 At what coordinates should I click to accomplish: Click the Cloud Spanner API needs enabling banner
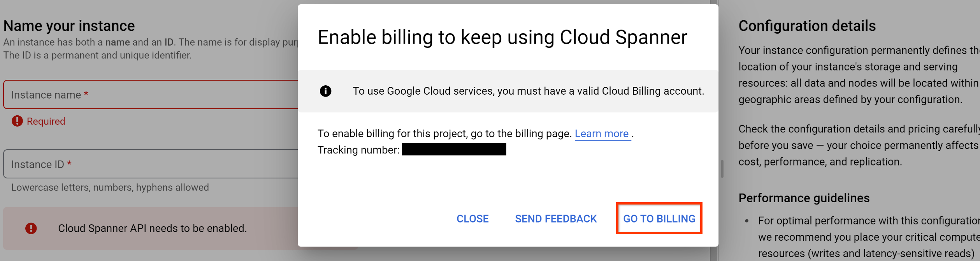(x=152, y=228)
